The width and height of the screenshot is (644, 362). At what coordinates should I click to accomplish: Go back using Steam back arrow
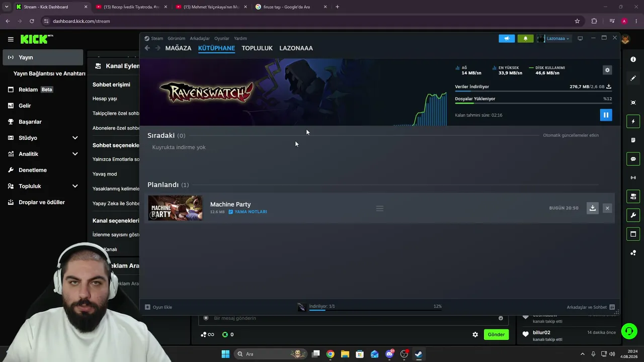(x=147, y=48)
